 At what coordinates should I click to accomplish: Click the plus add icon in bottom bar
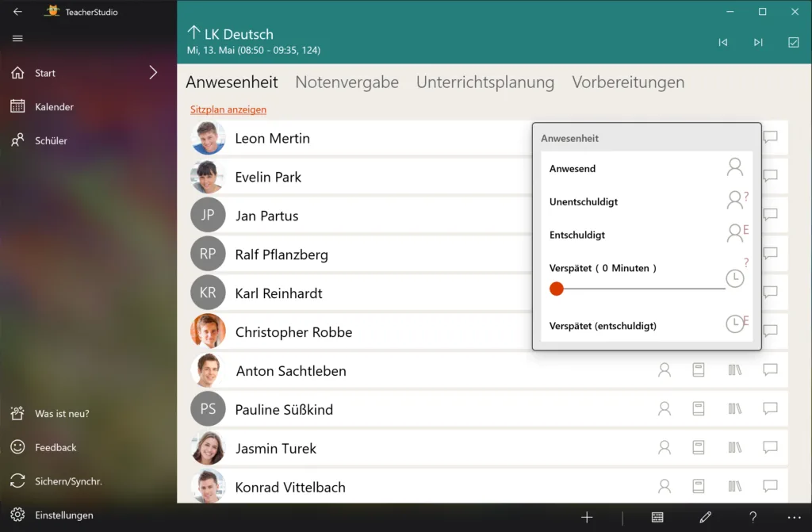(x=587, y=517)
